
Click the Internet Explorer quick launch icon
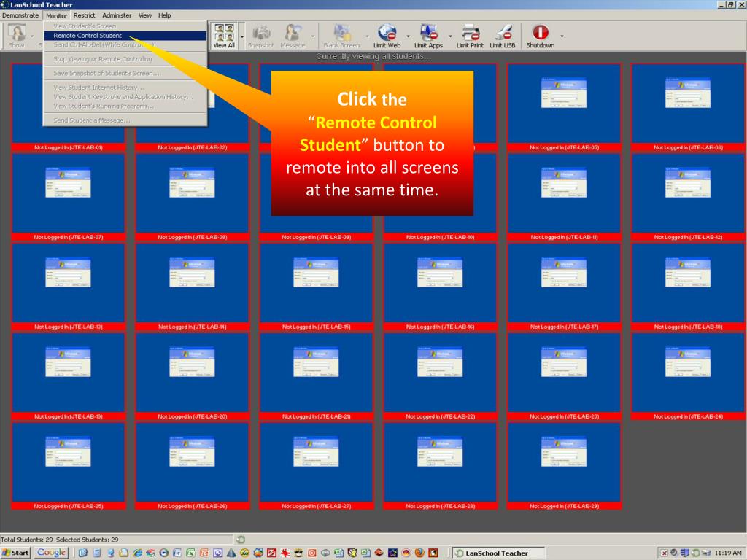click(x=138, y=553)
